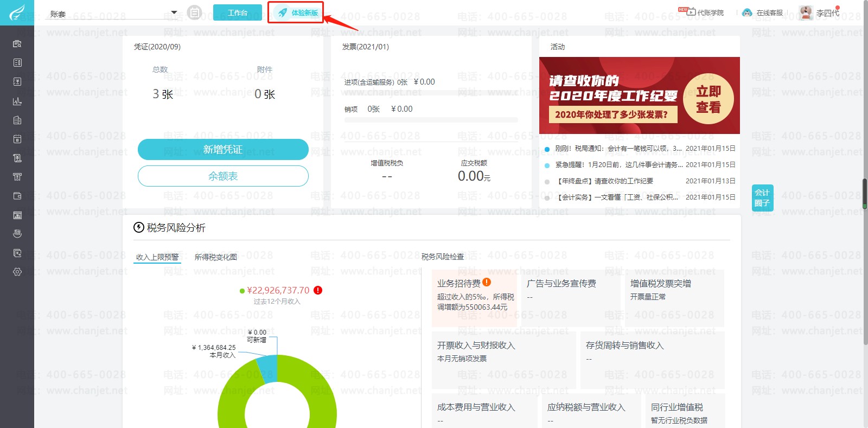Click the line chart report sidebar icon
The height and width of the screenshot is (428, 868).
tap(17, 101)
